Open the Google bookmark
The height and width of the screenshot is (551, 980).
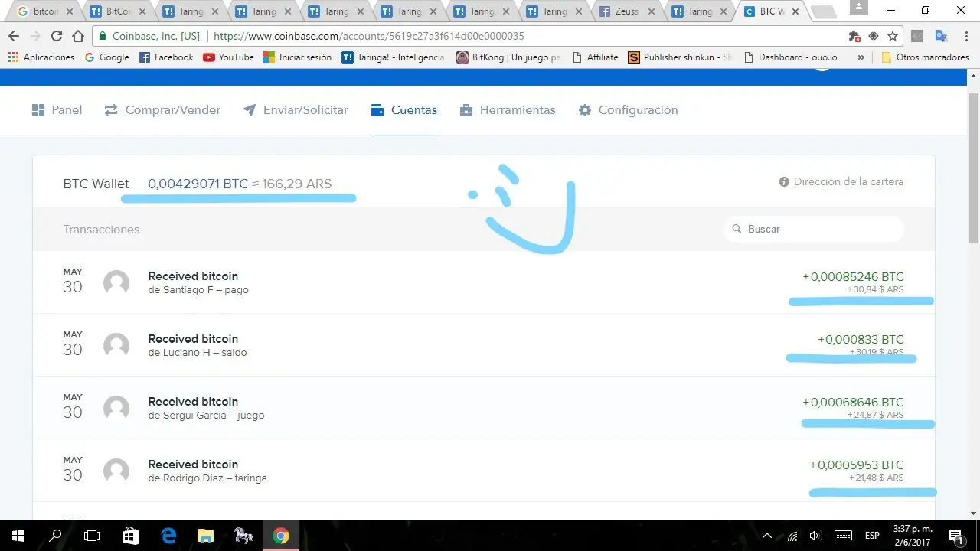(x=106, y=57)
